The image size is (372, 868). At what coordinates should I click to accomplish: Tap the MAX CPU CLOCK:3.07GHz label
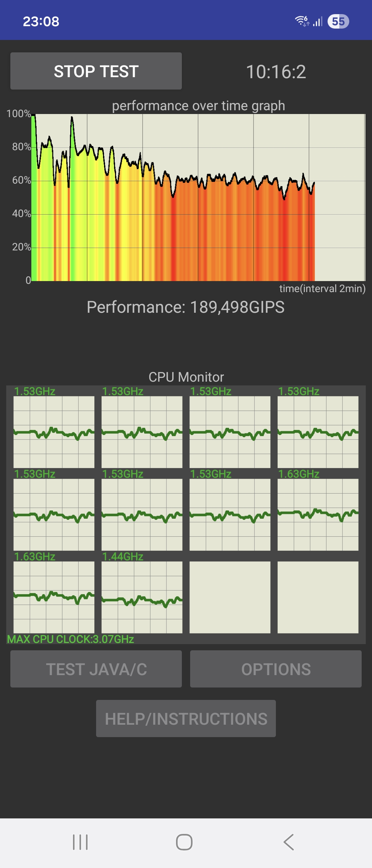(71, 639)
